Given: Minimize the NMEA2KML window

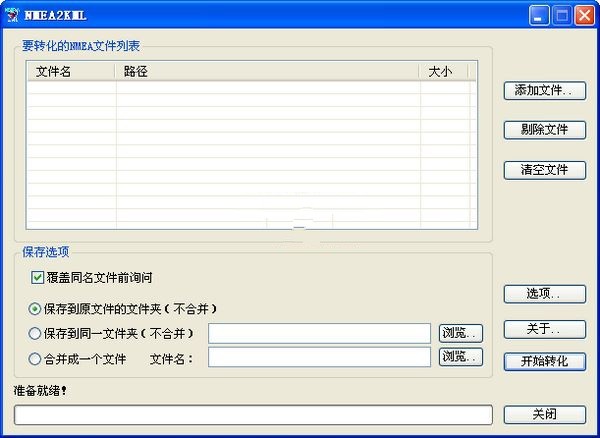Looking at the screenshot, I should pyautogui.click(x=539, y=15).
